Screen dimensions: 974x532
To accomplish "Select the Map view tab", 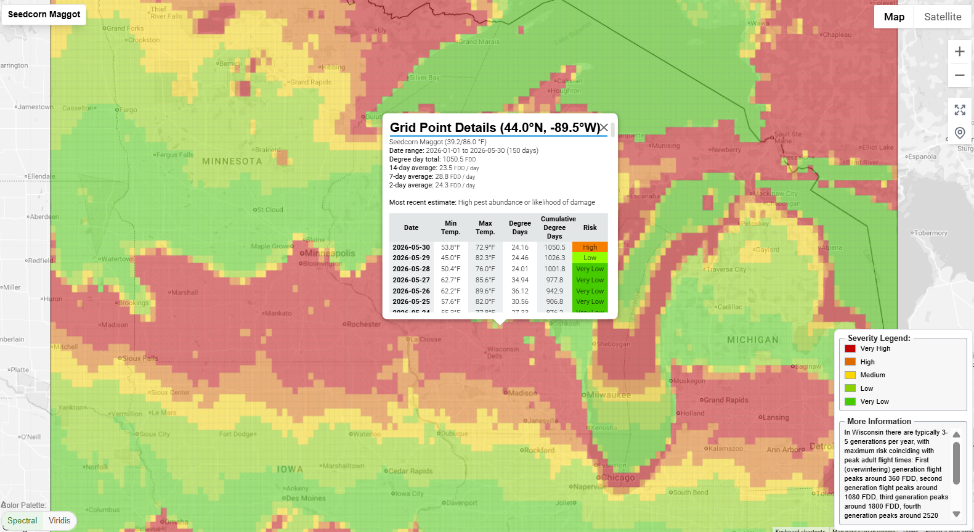I will pos(894,17).
